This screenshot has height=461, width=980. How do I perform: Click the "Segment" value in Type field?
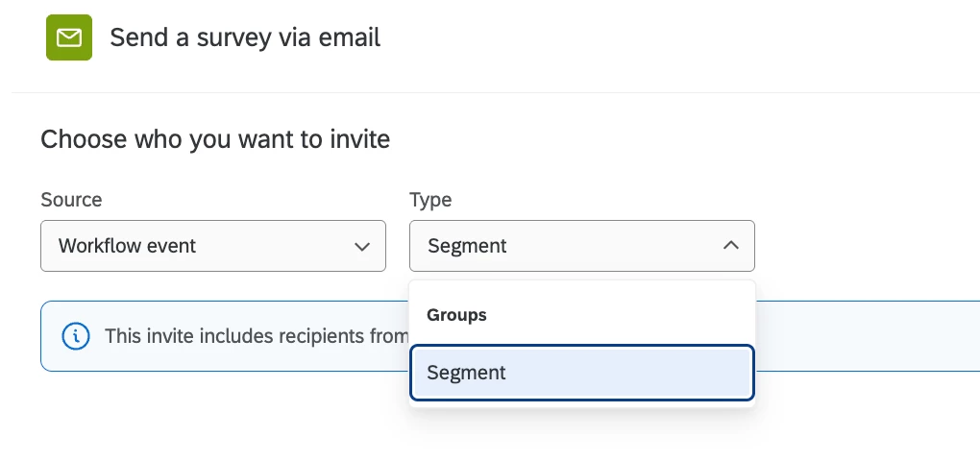pyautogui.click(x=467, y=246)
